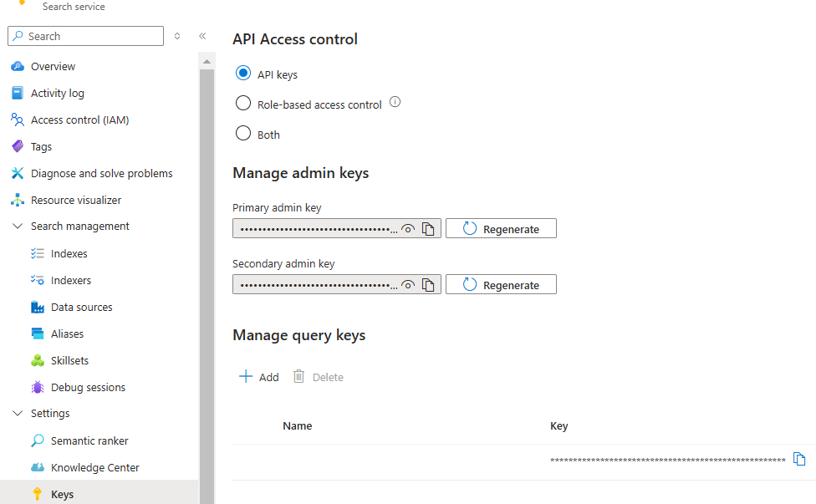Viewport: 816px width, 504px height.
Task: Collapse the Search management section
Action: tap(18, 227)
